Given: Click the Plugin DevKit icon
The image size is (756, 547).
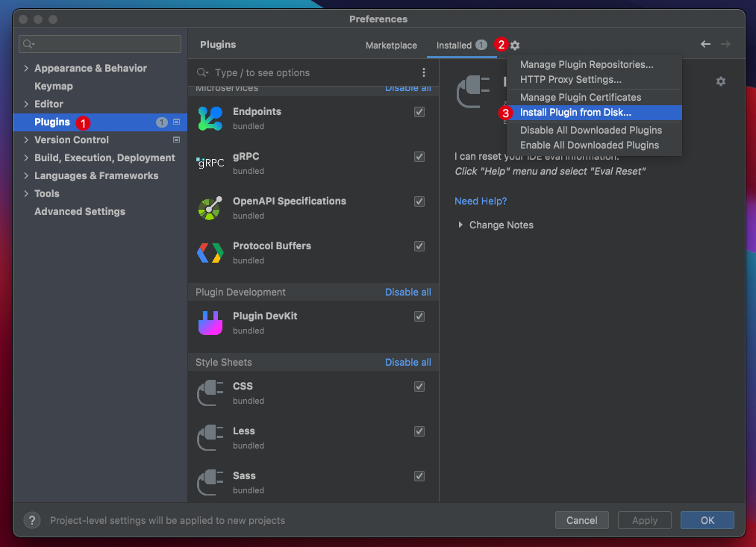Looking at the screenshot, I should click(210, 323).
